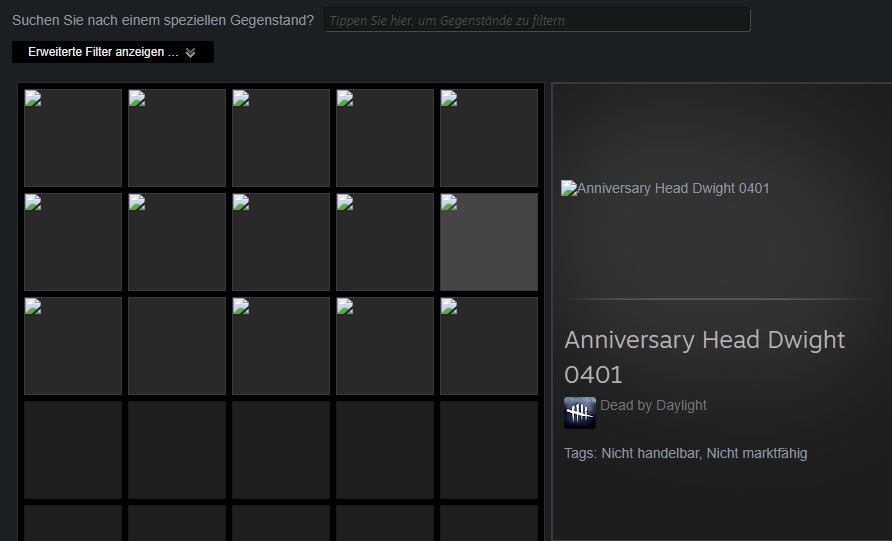The image size is (892, 541).
Task: Open the Dead by Daylight game icon
Action: click(x=580, y=412)
